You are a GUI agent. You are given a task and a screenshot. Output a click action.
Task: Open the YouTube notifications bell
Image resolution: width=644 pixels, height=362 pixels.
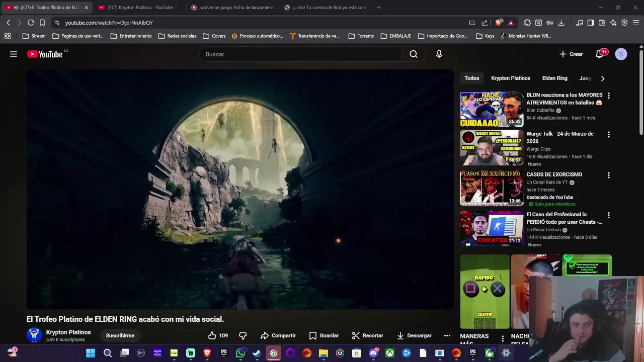pos(599,54)
